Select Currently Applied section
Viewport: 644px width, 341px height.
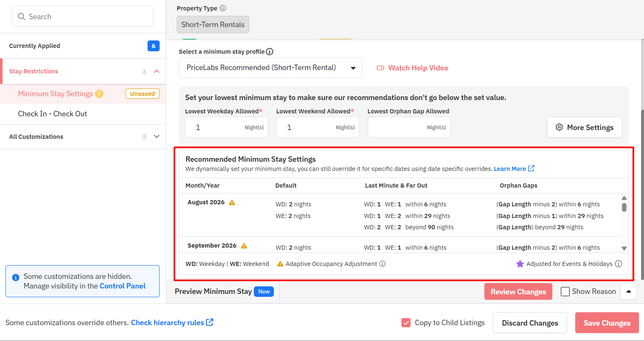coord(83,46)
